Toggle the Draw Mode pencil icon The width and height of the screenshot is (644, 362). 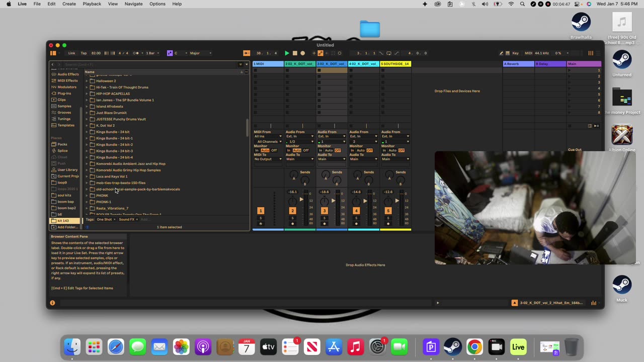(x=502, y=53)
